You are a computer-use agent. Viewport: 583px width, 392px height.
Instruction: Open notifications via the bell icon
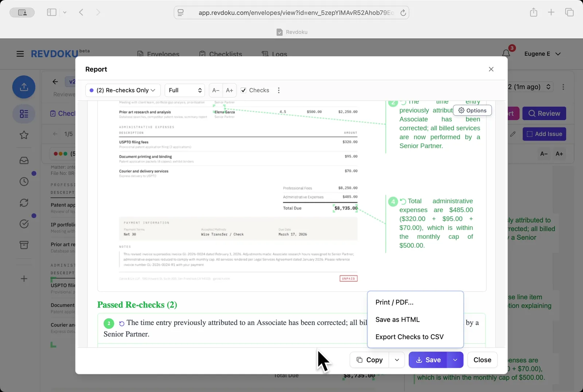tap(506, 53)
